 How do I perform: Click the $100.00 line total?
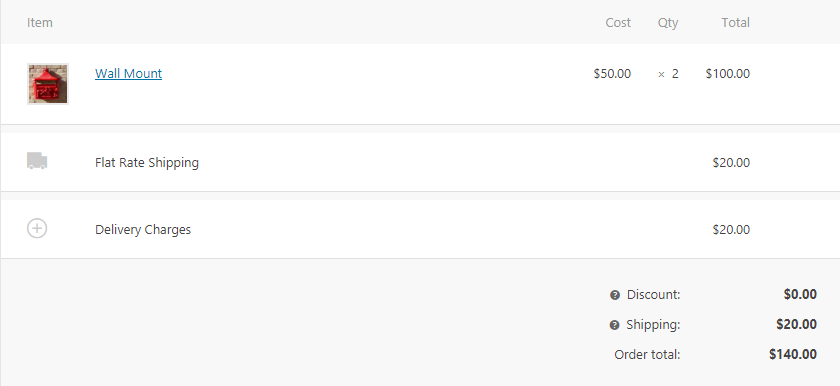(x=728, y=73)
